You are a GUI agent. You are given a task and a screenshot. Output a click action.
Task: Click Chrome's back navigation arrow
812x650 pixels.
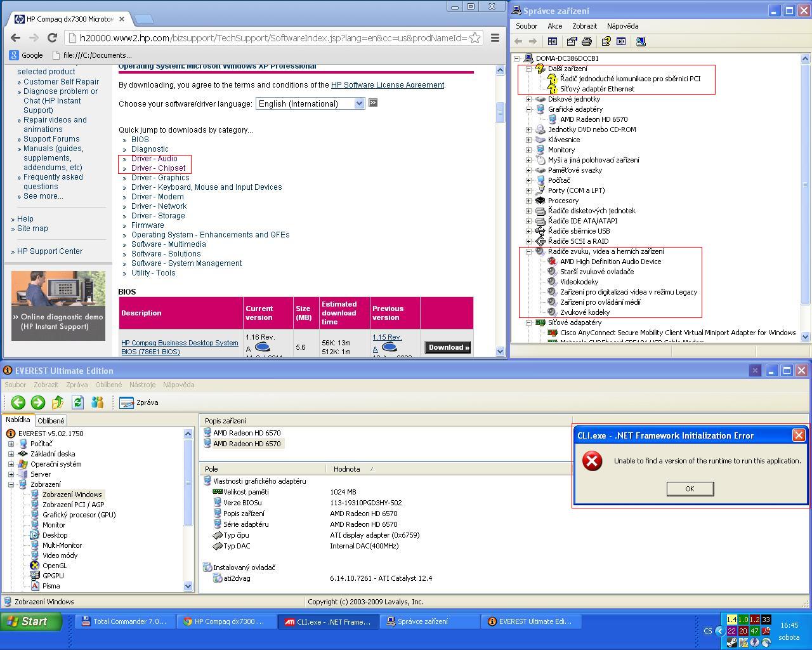[15, 37]
